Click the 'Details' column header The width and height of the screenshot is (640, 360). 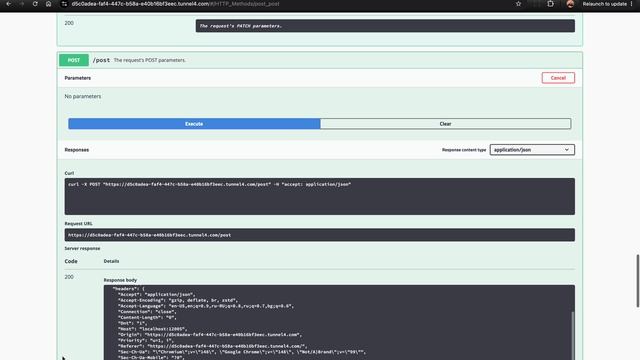[x=111, y=261]
